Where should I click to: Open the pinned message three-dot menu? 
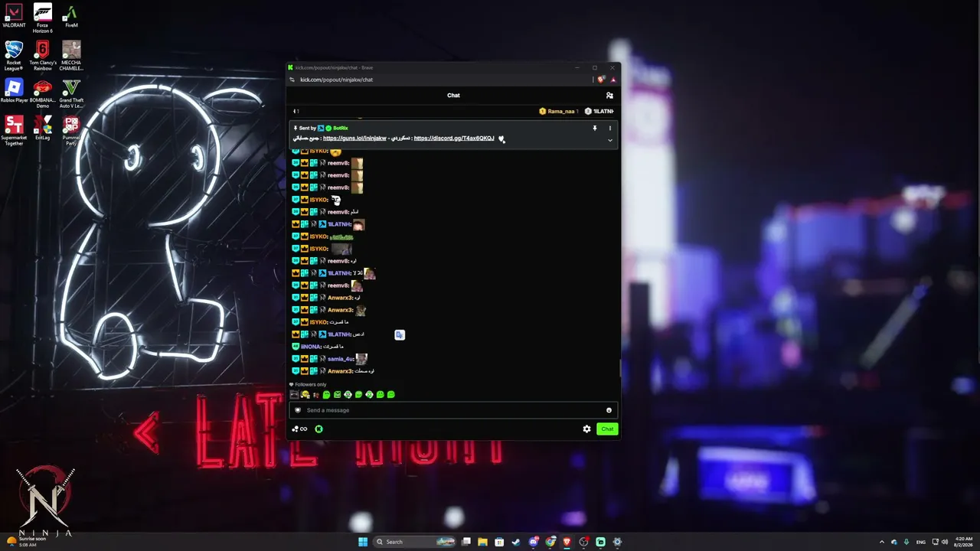pos(610,128)
